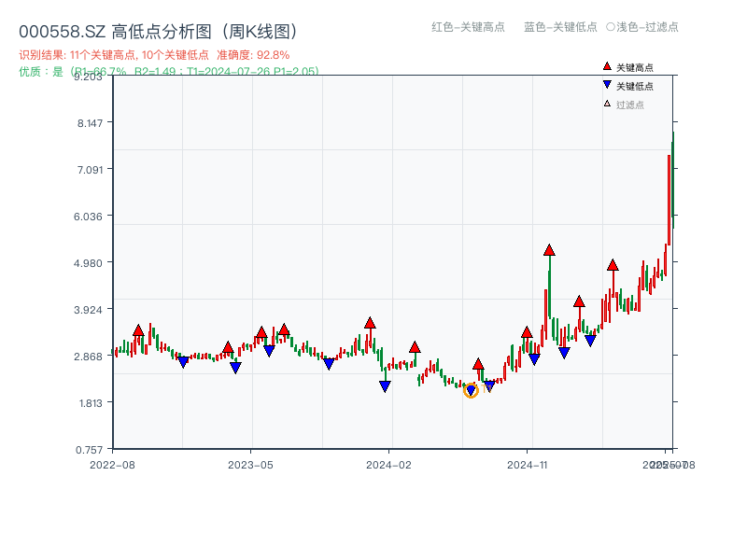Click the blue 关键低点 legend triangle

tap(607, 86)
